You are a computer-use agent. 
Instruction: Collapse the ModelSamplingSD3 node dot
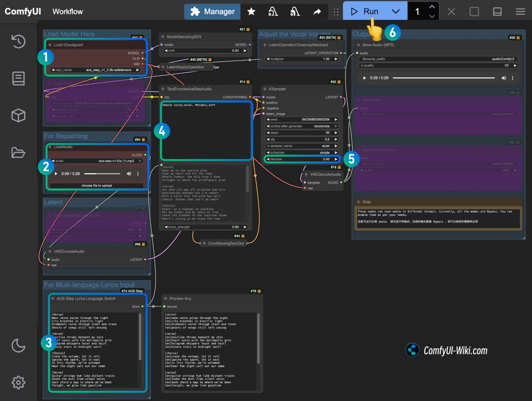point(163,37)
